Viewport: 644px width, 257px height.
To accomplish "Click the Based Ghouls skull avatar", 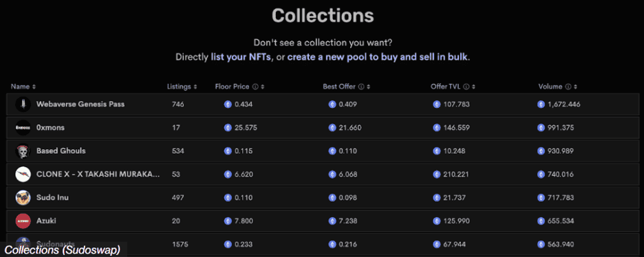I will [23, 151].
